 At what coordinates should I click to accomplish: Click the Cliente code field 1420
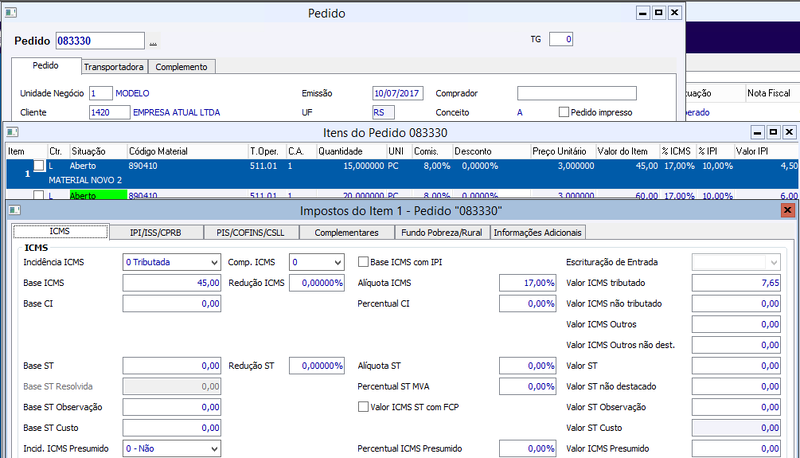coord(109,112)
